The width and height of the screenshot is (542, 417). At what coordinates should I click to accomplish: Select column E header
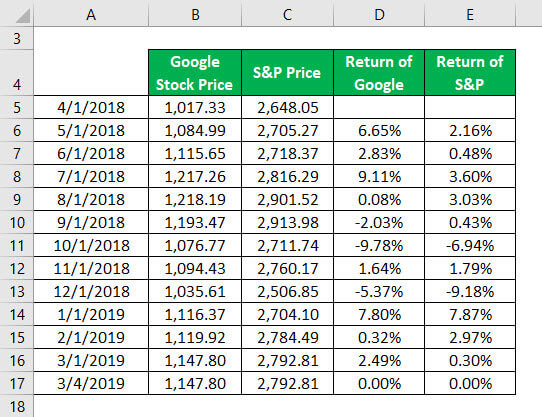470,14
